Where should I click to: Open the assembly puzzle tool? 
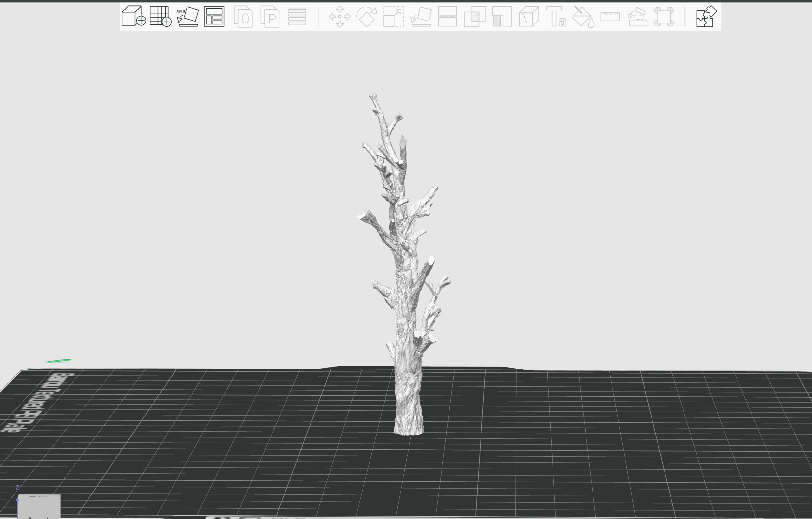coord(706,17)
